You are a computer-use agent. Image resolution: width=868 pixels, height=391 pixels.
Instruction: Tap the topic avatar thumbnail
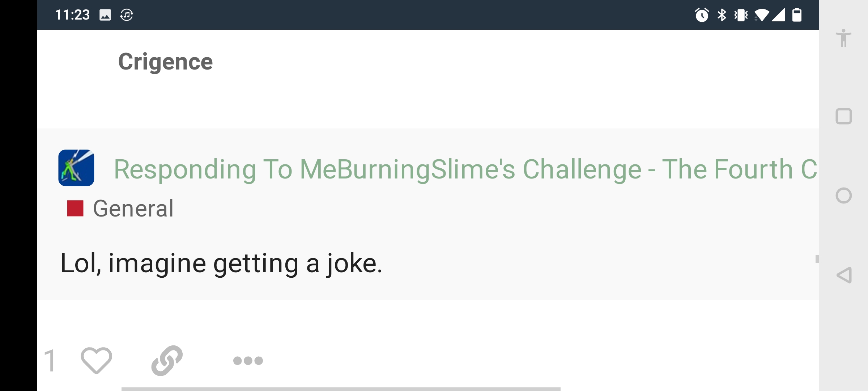pos(76,168)
